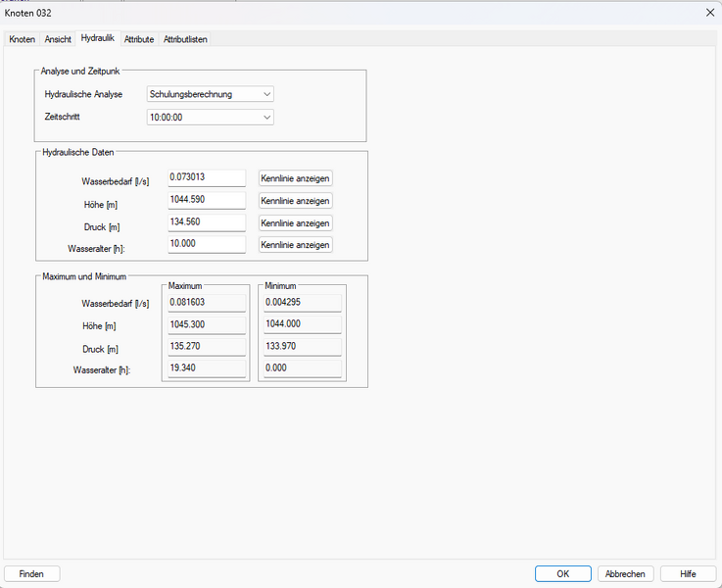The height and width of the screenshot is (588, 722).
Task: Open the Ansicht tab
Action: point(58,39)
